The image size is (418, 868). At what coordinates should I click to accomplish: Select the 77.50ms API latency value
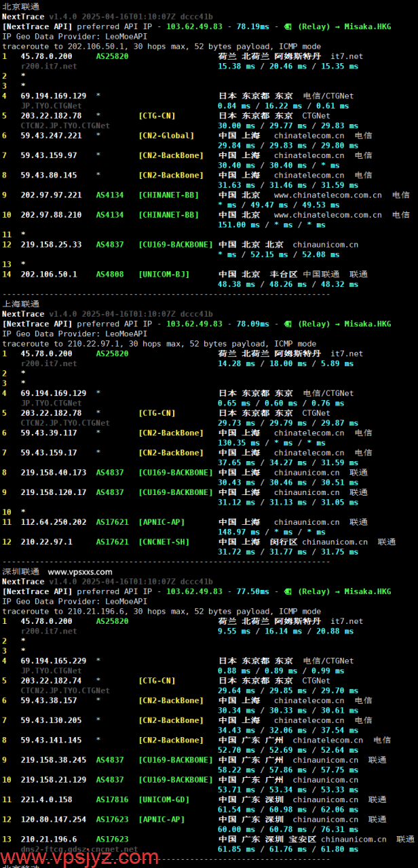(x=252, y=591)
